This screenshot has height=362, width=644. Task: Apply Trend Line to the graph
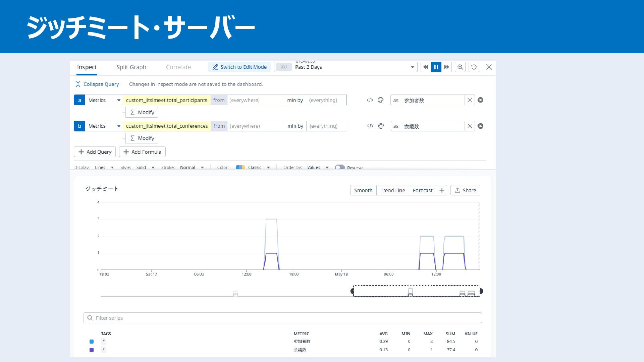click(392, 190)
